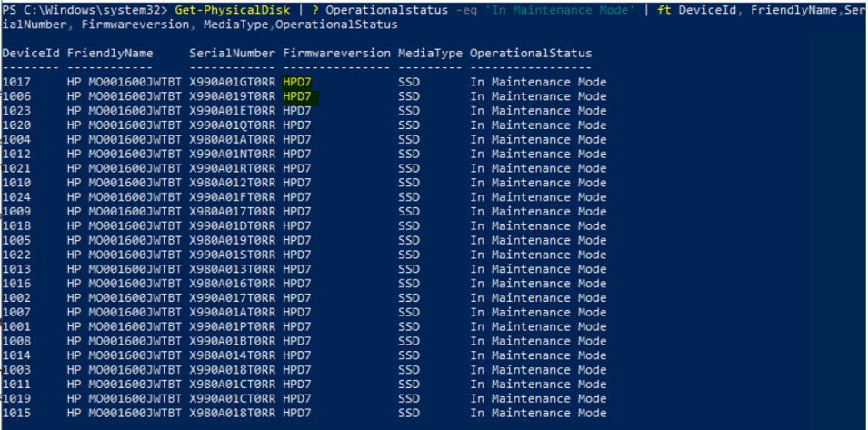This screenshot has width=868, height=430.
Task: Click DeviceId 1024 cell
Action: 16,197
